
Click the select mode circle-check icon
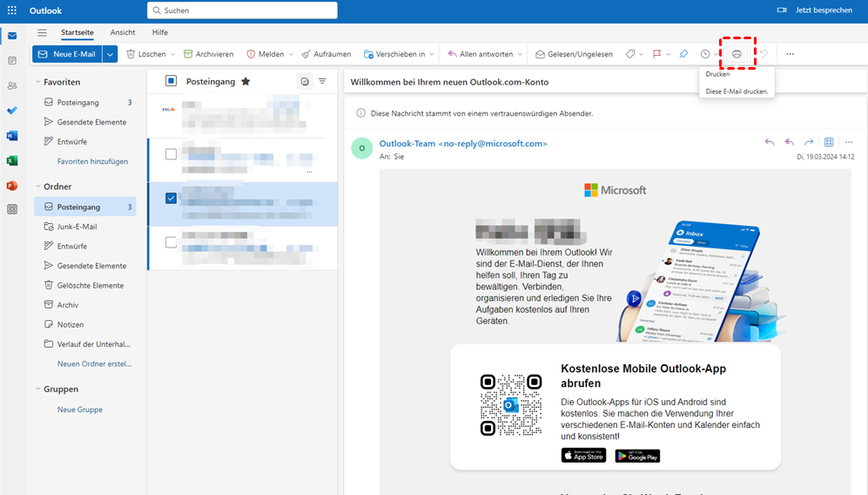click(x=305, y=82)
